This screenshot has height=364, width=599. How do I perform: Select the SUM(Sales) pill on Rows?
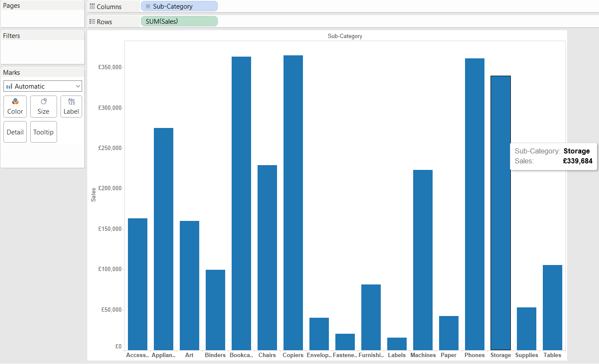click(179, 21)
